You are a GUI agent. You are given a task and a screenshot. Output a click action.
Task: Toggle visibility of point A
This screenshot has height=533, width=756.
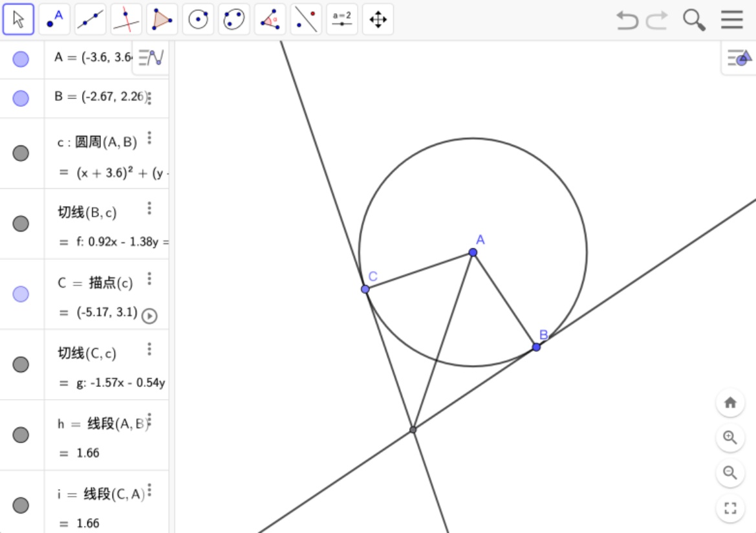(x=21, y=60)
